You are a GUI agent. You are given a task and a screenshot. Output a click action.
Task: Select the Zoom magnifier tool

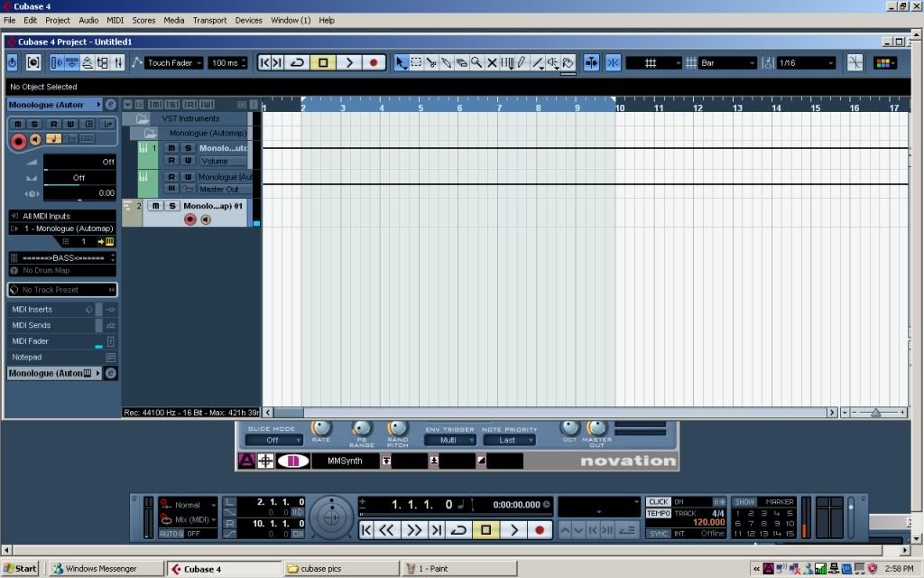pos(476,62)
